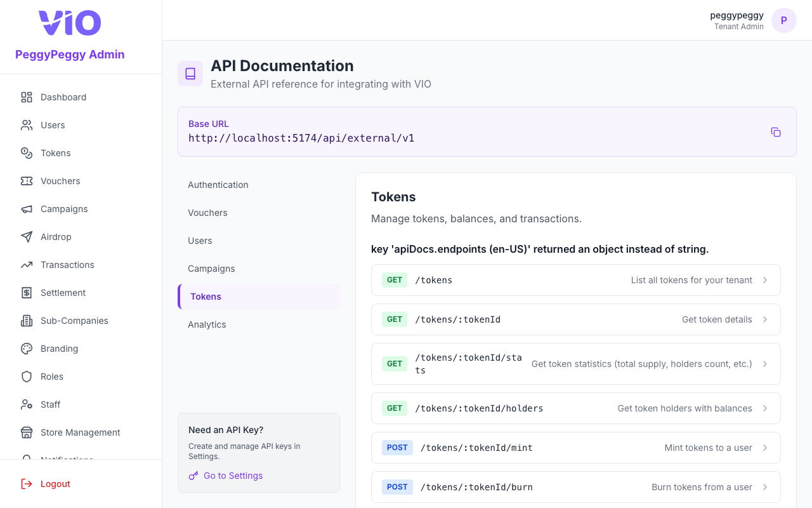This screenshot has height=508, width=812.
Task: Click the key icon beside Go to Settings
Action: tap(193, 476)
